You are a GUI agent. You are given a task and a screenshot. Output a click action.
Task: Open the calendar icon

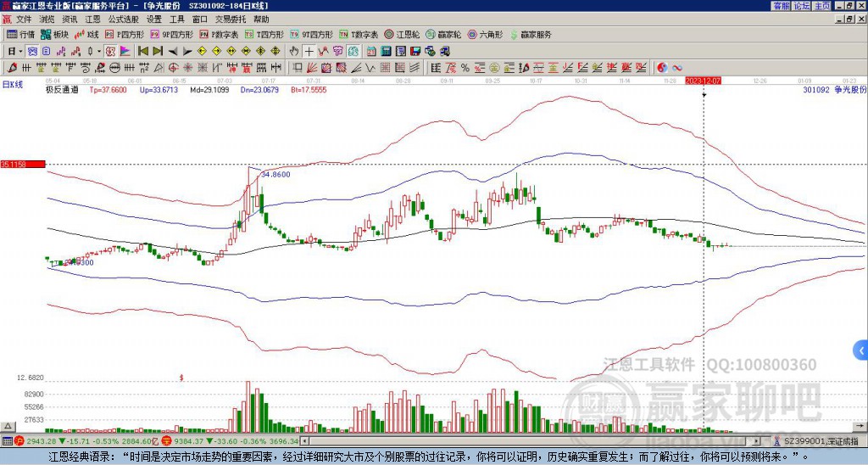coord(371,52)
